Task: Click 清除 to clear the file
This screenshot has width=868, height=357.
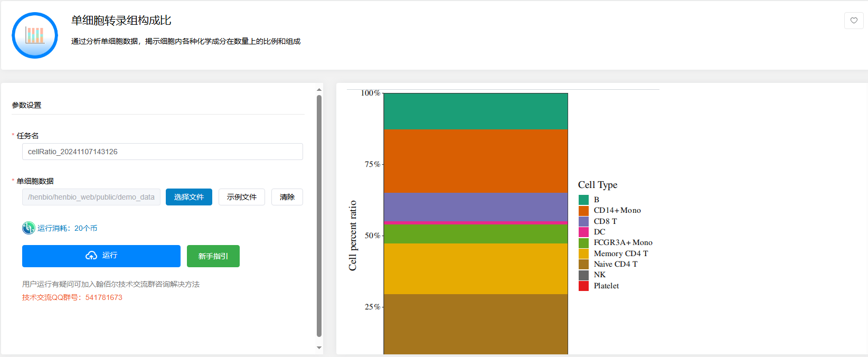Action: click(287, 197)
